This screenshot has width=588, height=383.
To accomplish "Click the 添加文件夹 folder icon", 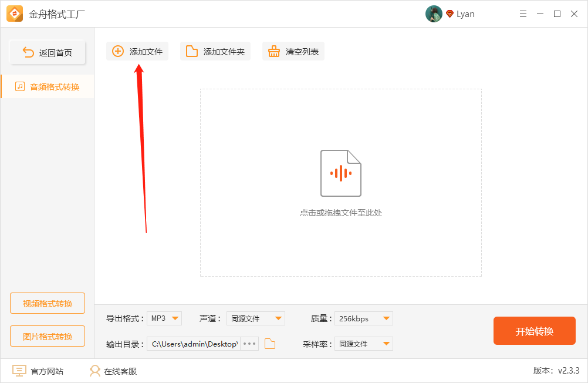I will click(x=192, y=51).
